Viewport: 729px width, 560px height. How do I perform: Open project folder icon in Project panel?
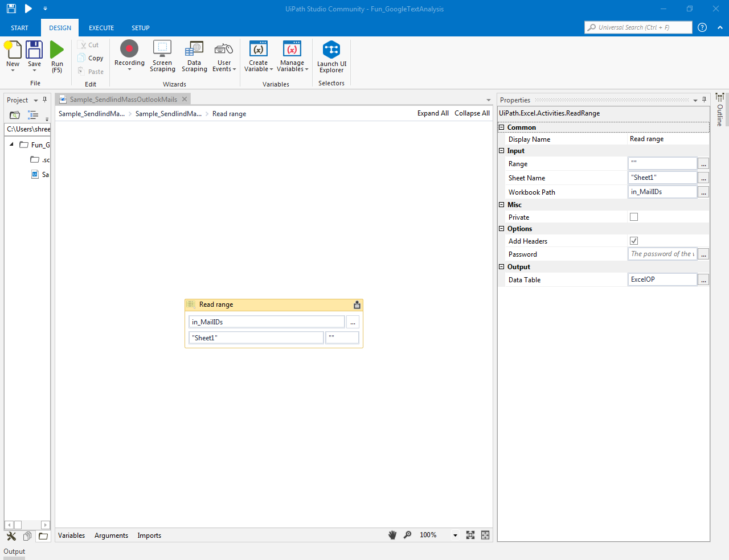tap(15, 115)
